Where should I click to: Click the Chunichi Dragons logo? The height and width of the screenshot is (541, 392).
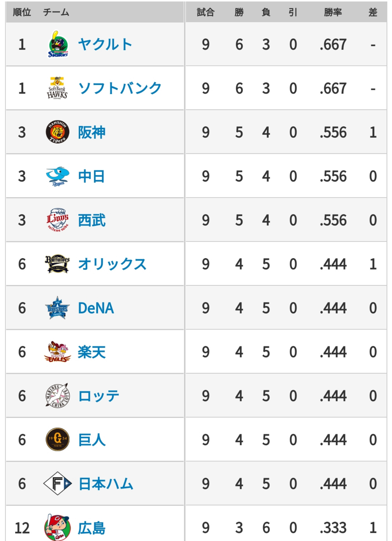(x=58, y=176)
